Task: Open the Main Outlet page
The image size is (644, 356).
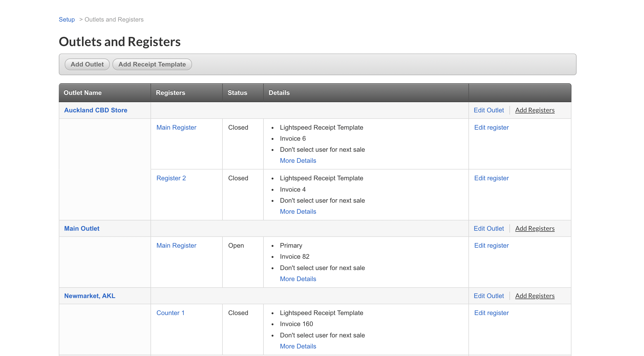Action: (81, 228)
